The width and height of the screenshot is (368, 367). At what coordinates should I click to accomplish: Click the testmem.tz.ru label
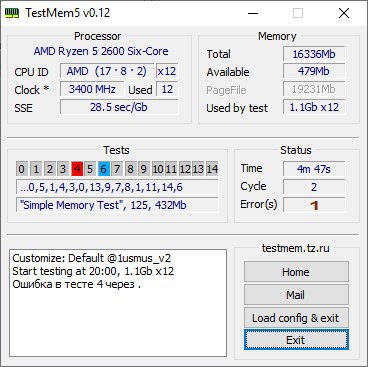296,248
